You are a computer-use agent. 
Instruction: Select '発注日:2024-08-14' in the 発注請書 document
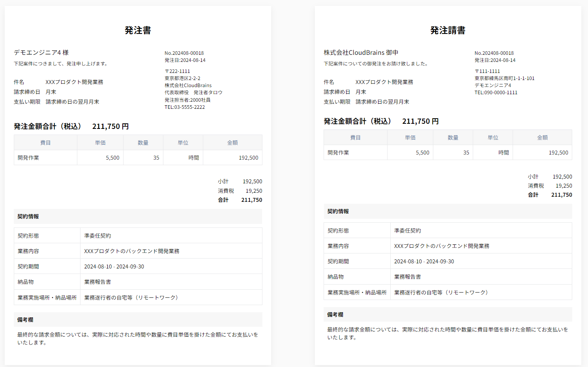(x=495, y=60)
